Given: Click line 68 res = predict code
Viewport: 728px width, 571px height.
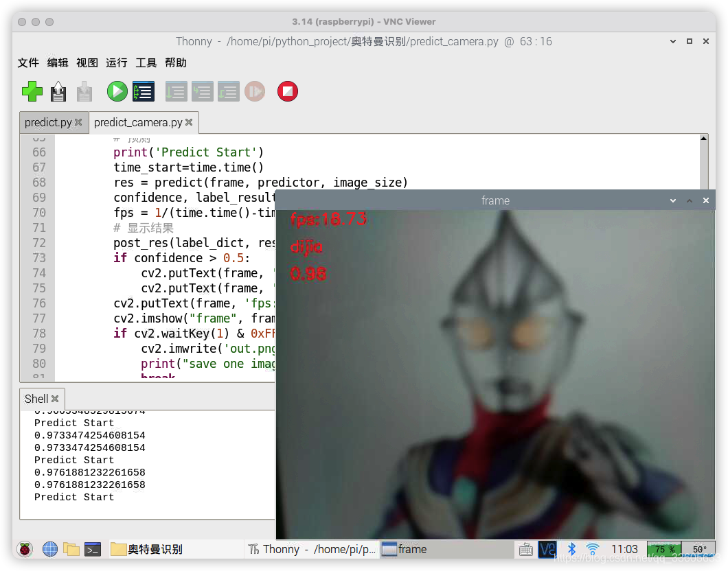Looking at the screenshot, I should (x=260, y=183).
